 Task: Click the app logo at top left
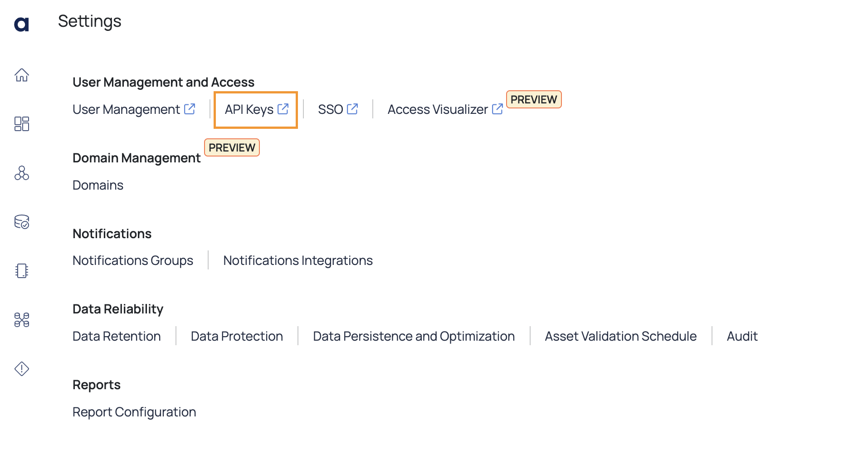[x=21, y=24]
